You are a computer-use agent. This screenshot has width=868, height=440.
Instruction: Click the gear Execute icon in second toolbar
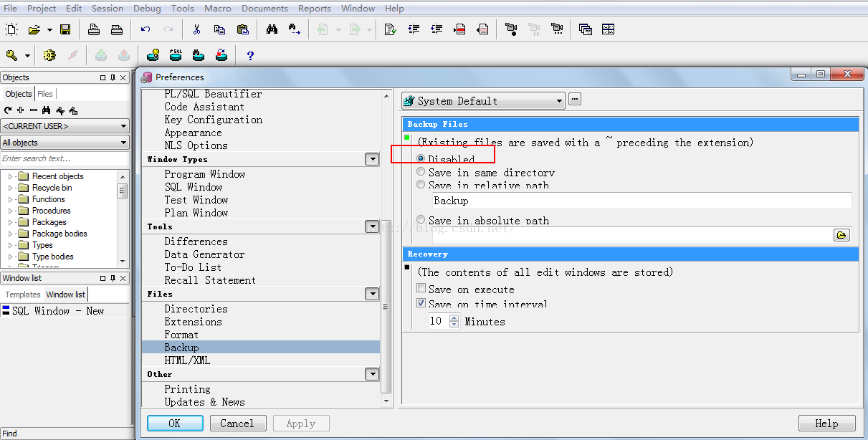click(49, 55)
